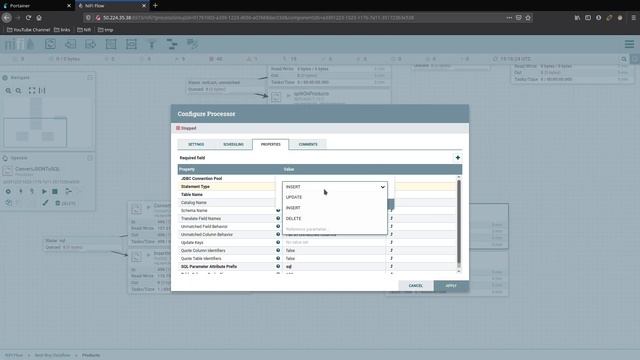Collapse the Navigate panel
The height and width of the screenshot is (360, 640).
(90, 78)
